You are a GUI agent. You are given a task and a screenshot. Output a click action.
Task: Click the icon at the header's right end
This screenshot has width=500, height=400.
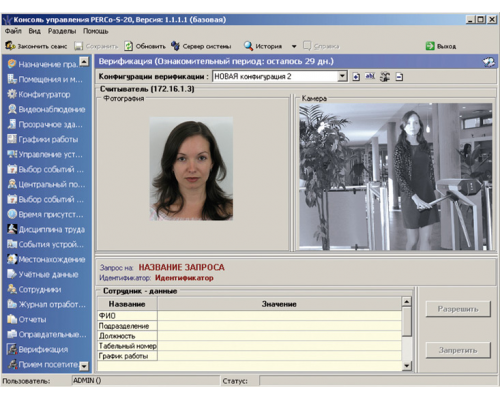[488, 62]
